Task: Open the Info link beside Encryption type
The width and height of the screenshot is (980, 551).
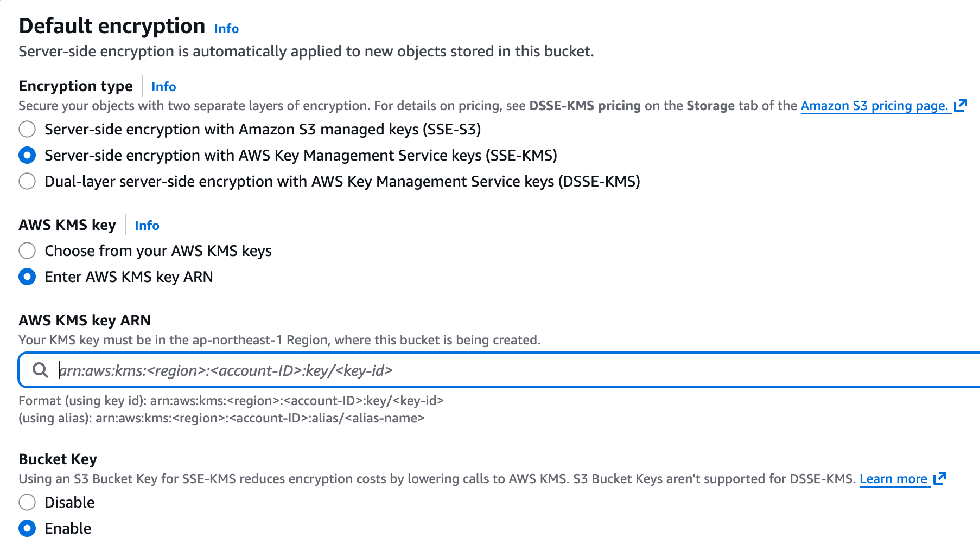Action: click(163, 86)
